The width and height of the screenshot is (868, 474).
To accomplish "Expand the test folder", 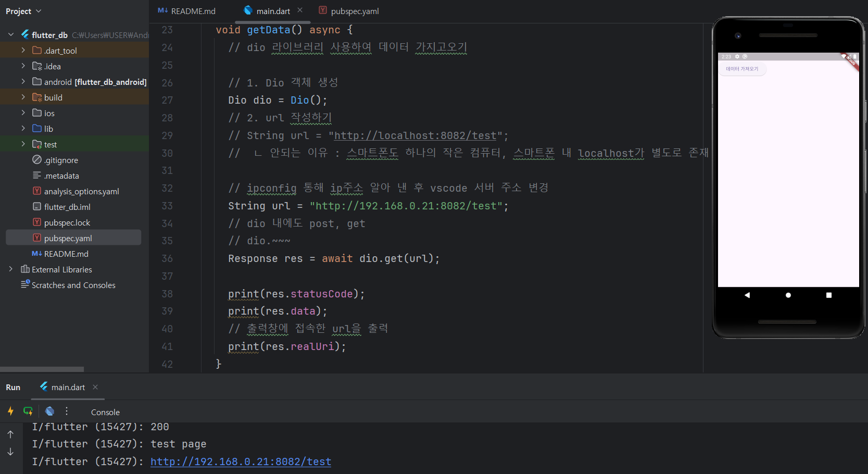I will [x=23, y=144].
